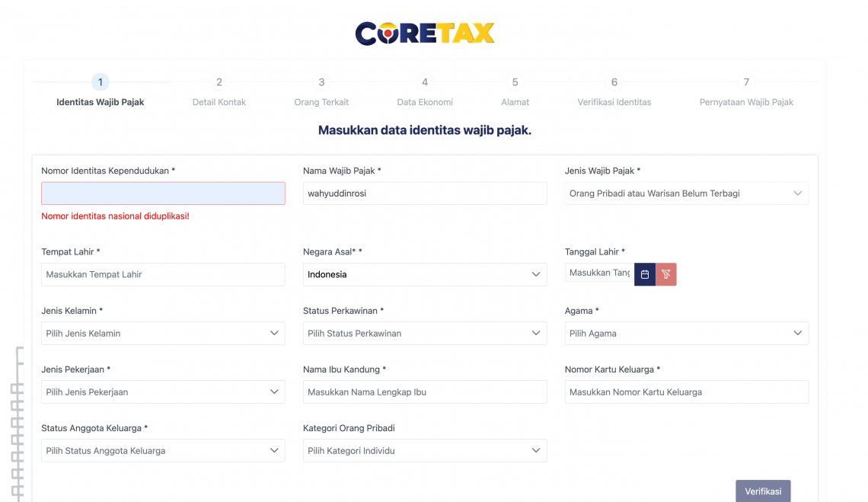Click the Nomor Identitas Kependudukan input field

[x=163, y=193]
